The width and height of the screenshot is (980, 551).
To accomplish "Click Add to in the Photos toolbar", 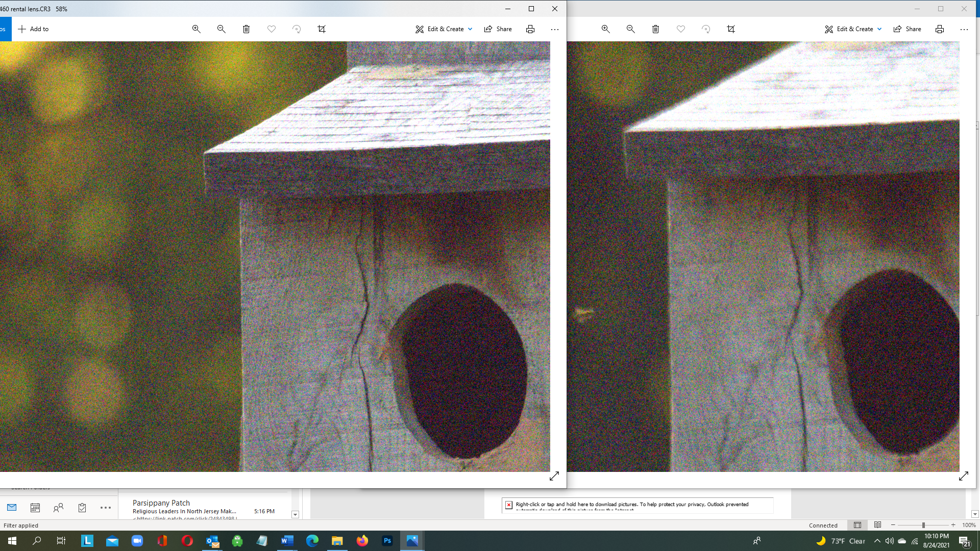I will 33,29.
